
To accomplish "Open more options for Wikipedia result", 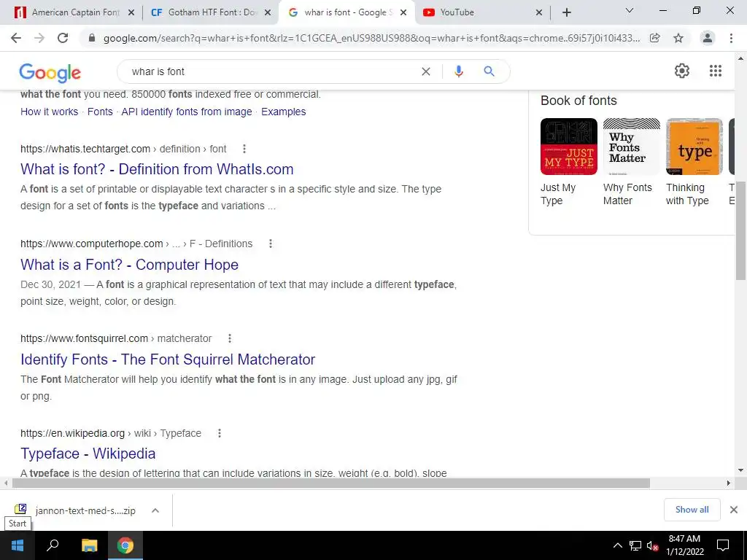I will click(x=220, y=433).
